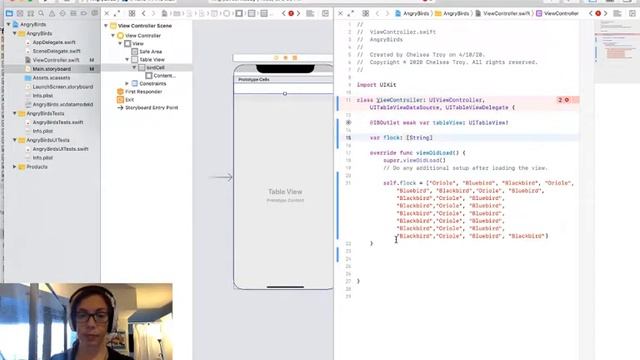
Task: Open the Project navigator tab
Action: (x=9, y=13)
